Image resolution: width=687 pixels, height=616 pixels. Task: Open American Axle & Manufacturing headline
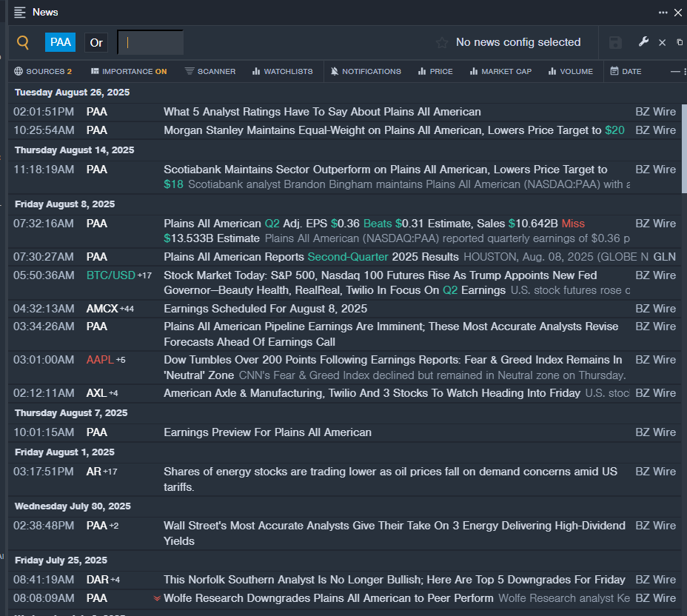coord(372,393)
